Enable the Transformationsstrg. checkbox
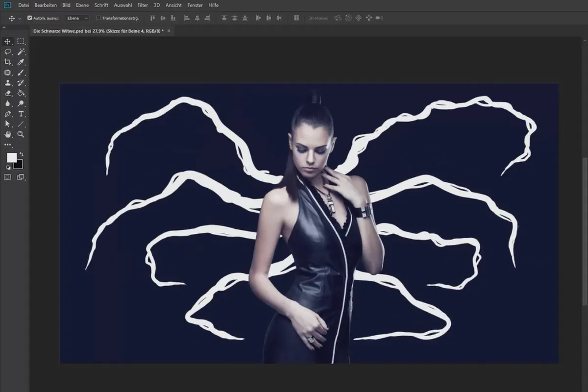Screen dimensions: 588x392 point(98,18)
